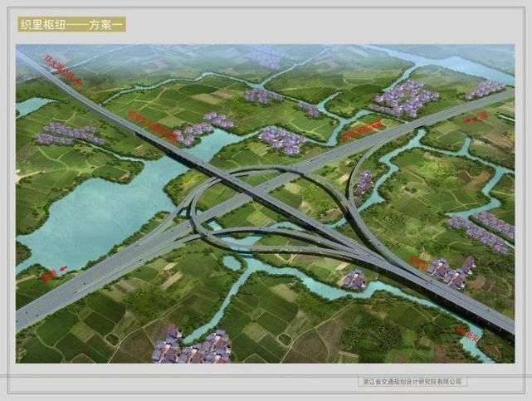
Task: Click the red label right of diagonal bridge
Action: (417, 262)
